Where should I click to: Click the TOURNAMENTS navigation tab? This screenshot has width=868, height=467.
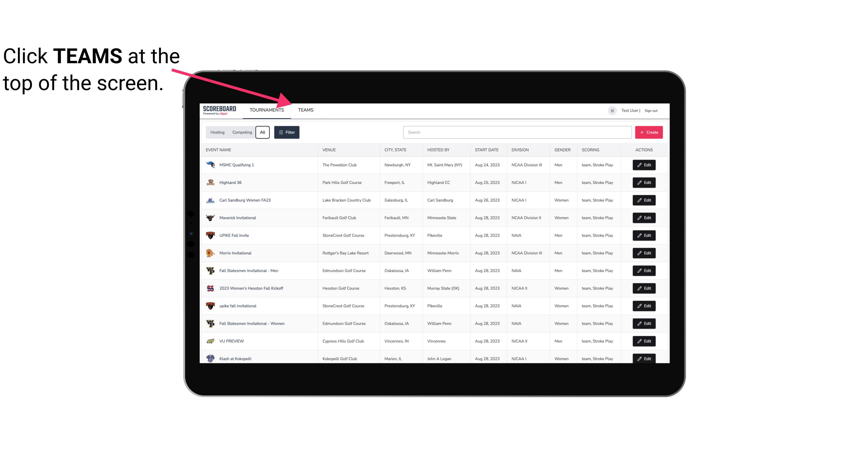click(x=266, y=110)
